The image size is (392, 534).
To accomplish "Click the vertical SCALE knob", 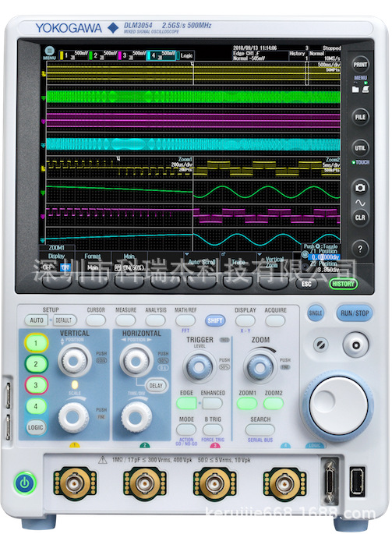I will [x=73, y=416].
